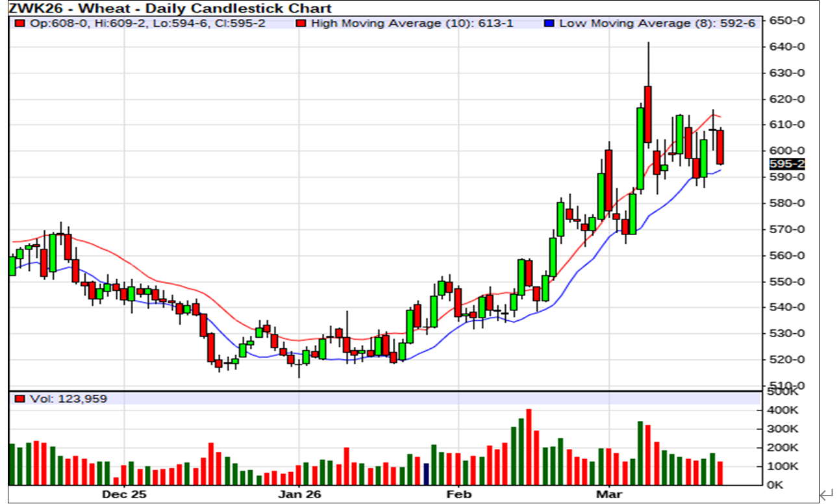The height and width of the screenshot is (504, 839).
Task: Click the 510-0 price axis label
Action: pyautogui.click(x=787, y=385)
